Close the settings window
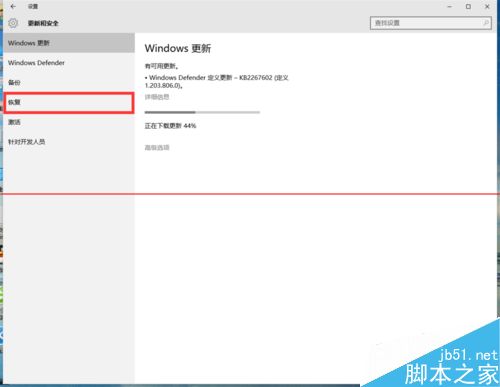Image resolution: width=500 pixels, height=387 pixels. click(x=487, y=6)
